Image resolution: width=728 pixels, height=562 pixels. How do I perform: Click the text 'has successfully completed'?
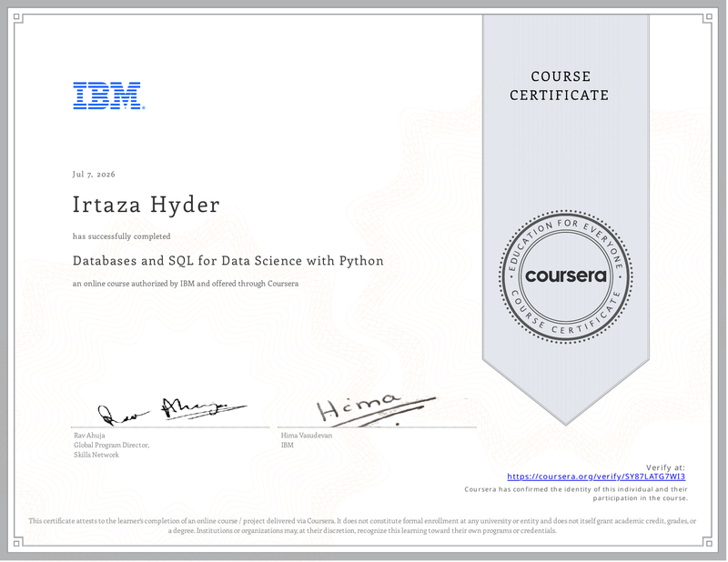[x=122, y=236]
